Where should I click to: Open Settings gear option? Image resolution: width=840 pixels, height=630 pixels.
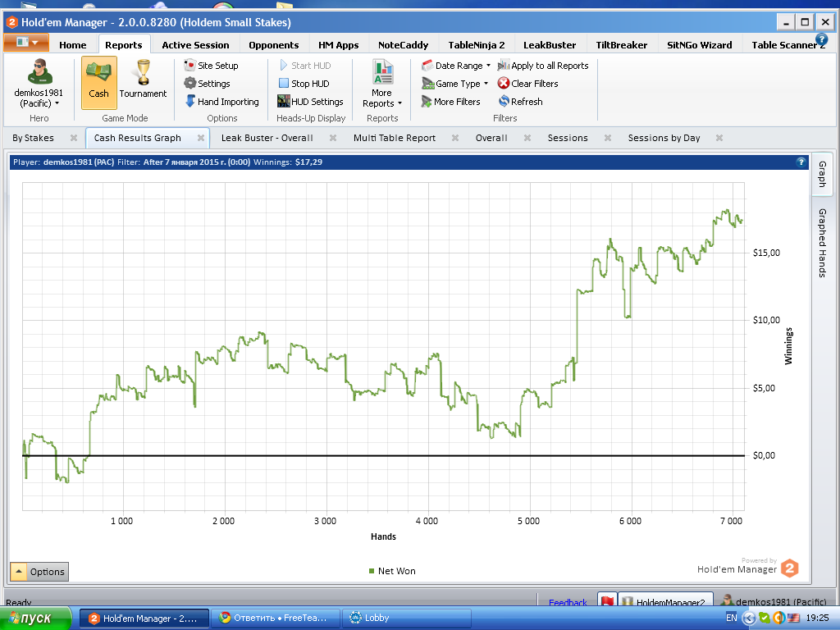pyautogui.click(x=207, y=84)
